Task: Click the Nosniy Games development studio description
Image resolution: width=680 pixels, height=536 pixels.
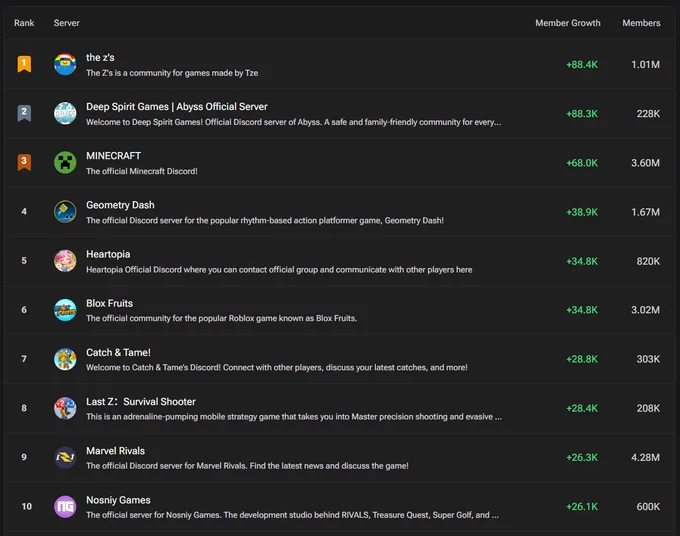Action: click(x=292, y=515)
